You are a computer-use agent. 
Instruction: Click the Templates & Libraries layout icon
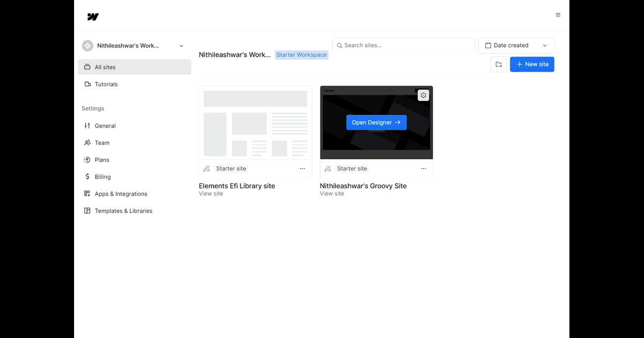87,211
